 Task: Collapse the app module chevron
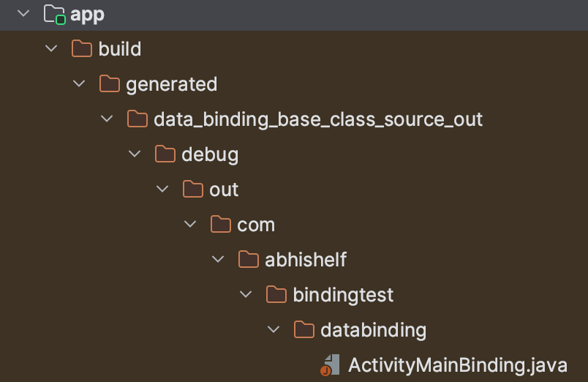tap(23, 14)
